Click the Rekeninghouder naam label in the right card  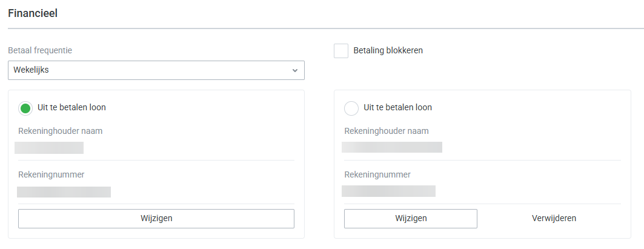387,131
